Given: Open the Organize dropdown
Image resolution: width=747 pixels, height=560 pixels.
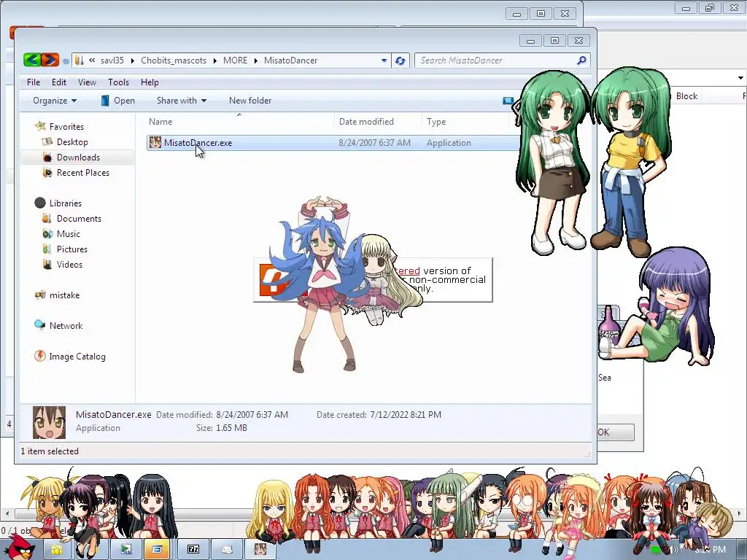Looking at the screenshot, I should pos(54,101).
